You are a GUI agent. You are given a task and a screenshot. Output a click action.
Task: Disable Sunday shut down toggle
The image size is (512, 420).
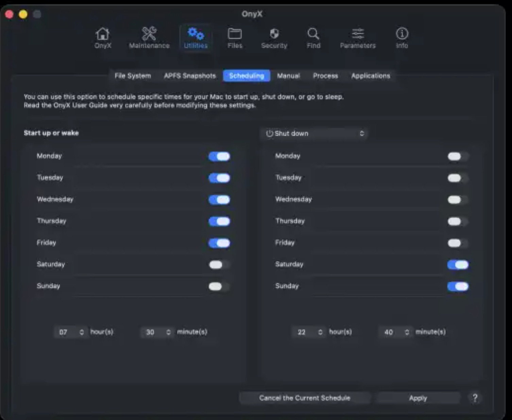click(458, 286)
